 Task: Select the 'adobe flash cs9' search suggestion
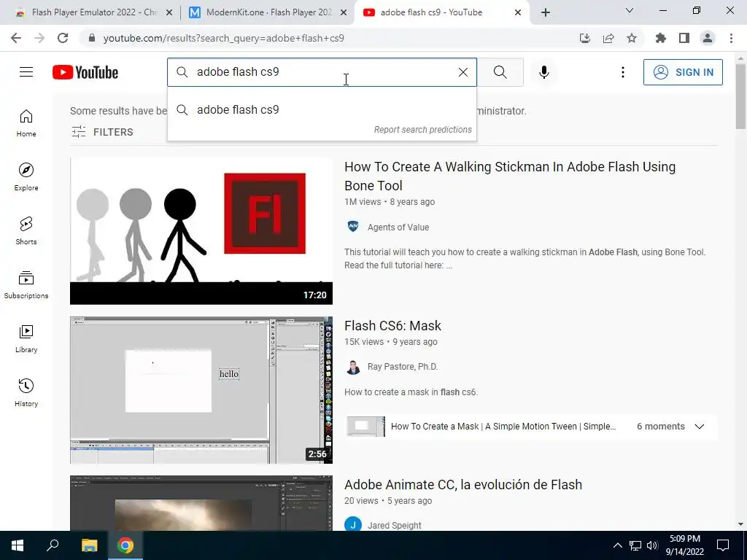pyautogui.click(x=322, y=110)
